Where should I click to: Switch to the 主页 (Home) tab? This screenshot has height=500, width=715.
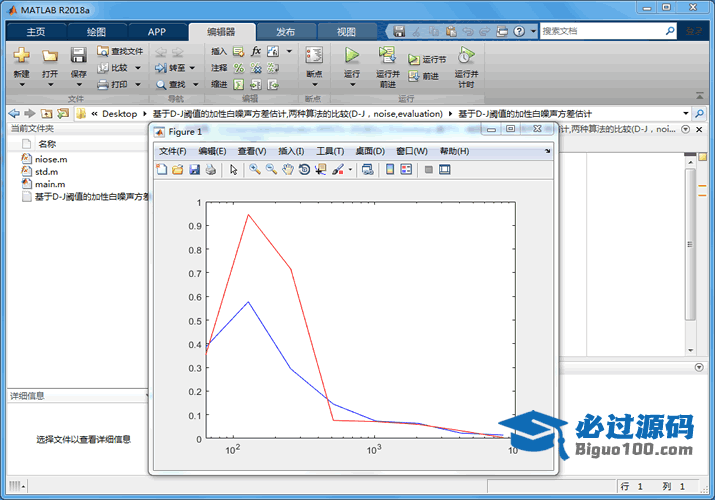coord(36,31)
